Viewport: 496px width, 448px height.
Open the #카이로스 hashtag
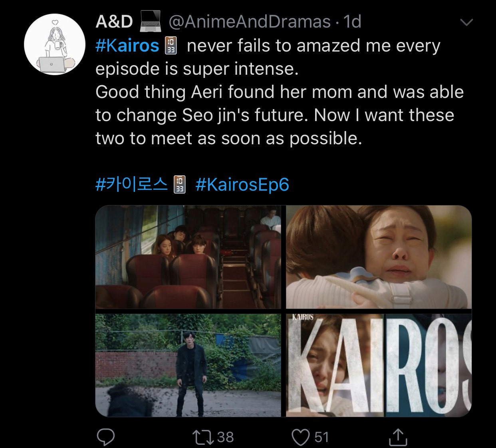pos(132,184)
